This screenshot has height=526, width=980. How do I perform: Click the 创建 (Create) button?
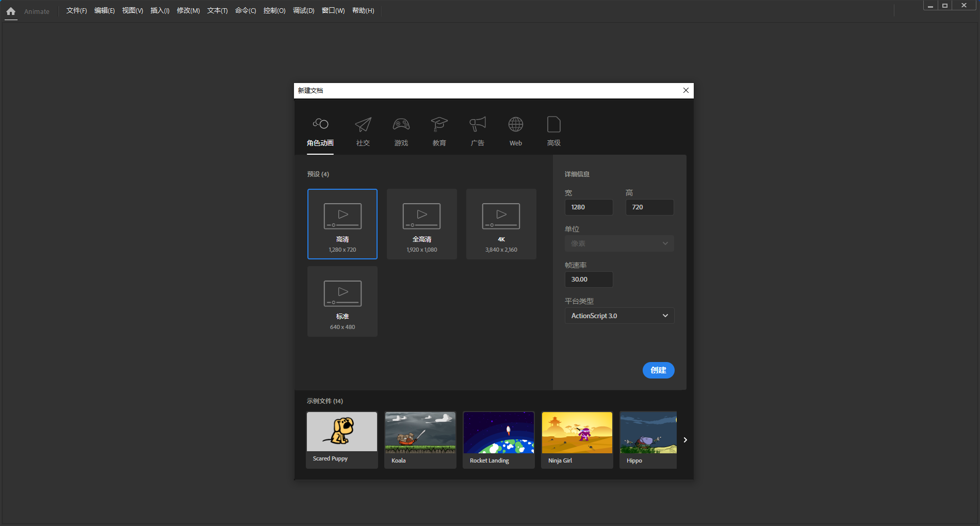pos(658,370)
